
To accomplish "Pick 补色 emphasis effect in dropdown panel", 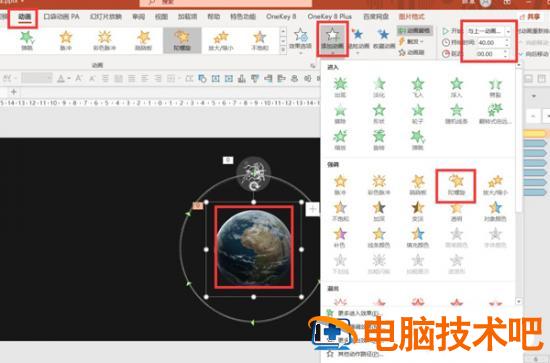I will click(340, 238).
